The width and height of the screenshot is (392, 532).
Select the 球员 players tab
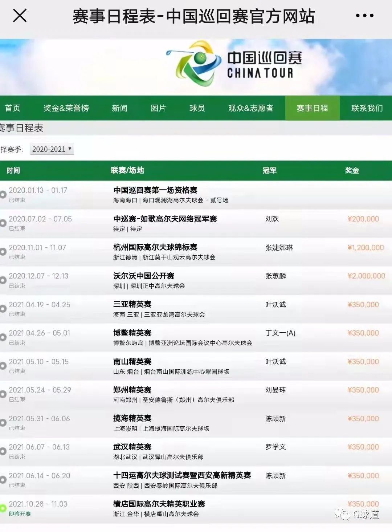click(x=197, y=108)
